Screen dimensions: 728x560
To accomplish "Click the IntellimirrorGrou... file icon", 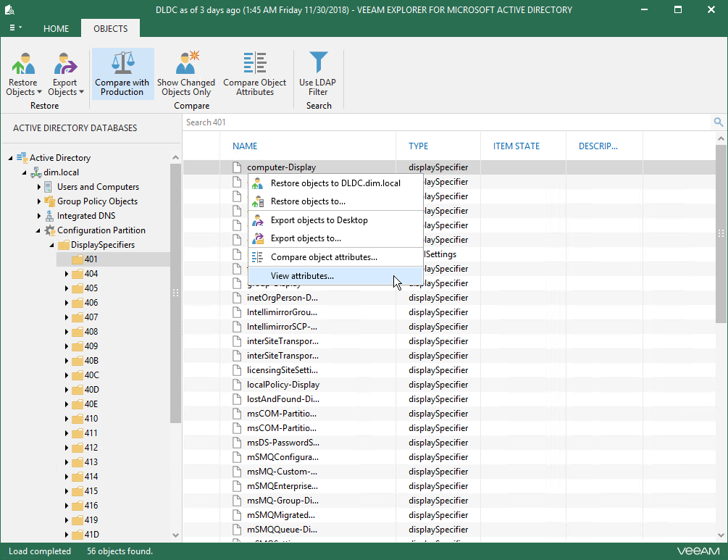I will tap(237, 312).
